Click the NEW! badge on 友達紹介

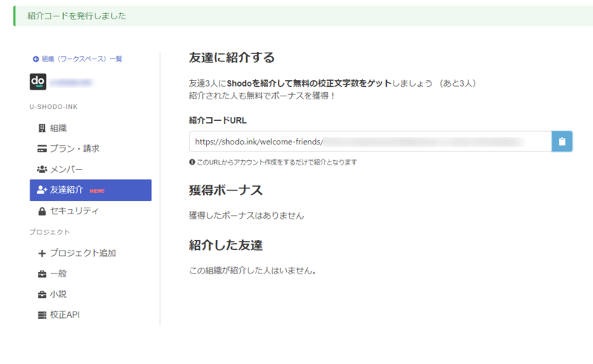97,191
